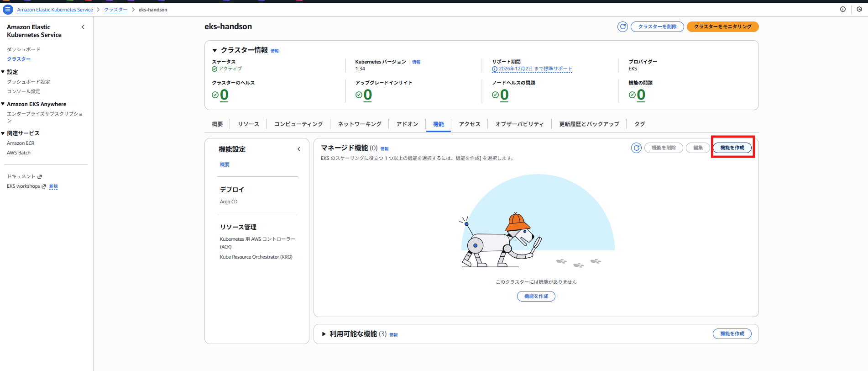This screenshot has width=868, height=371.
Task: Collapse the 設定 sidebar group
Action: 3,72
